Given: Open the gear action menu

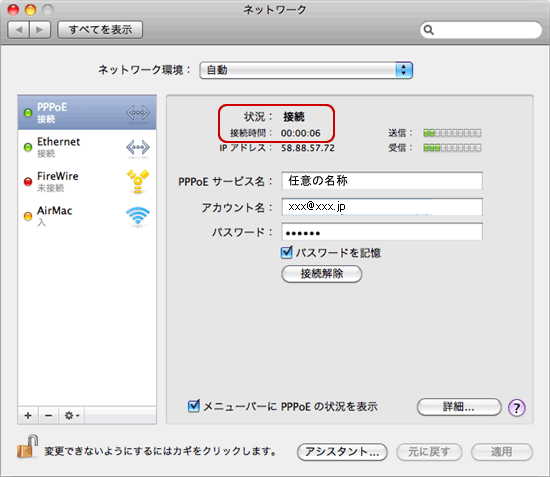Looking at the screenshot, I should click(72, 416).
